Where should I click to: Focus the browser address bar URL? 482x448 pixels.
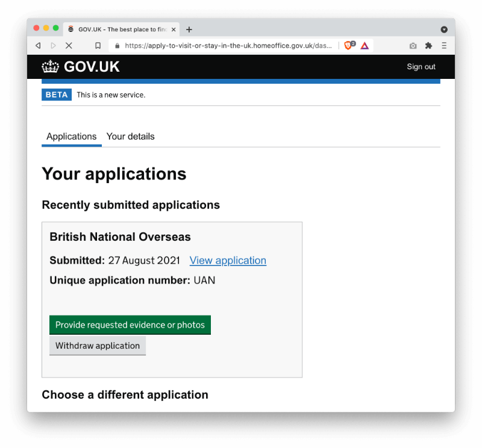tap(228, 46)
